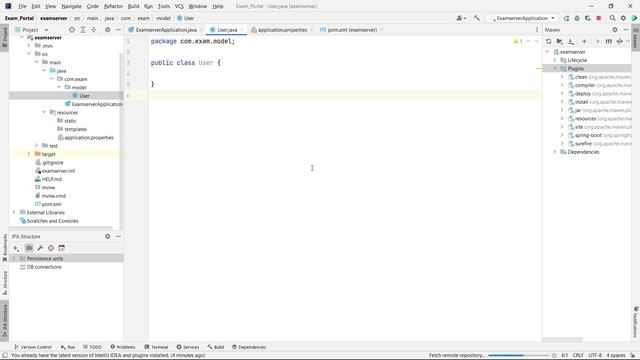Open the File menu
Screen dimensions: 640x360
pyautogui.click(x=22, y=7)
